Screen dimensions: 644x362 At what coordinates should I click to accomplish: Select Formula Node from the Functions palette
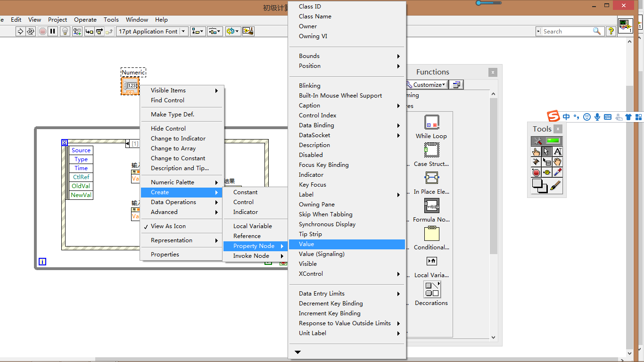431,206
